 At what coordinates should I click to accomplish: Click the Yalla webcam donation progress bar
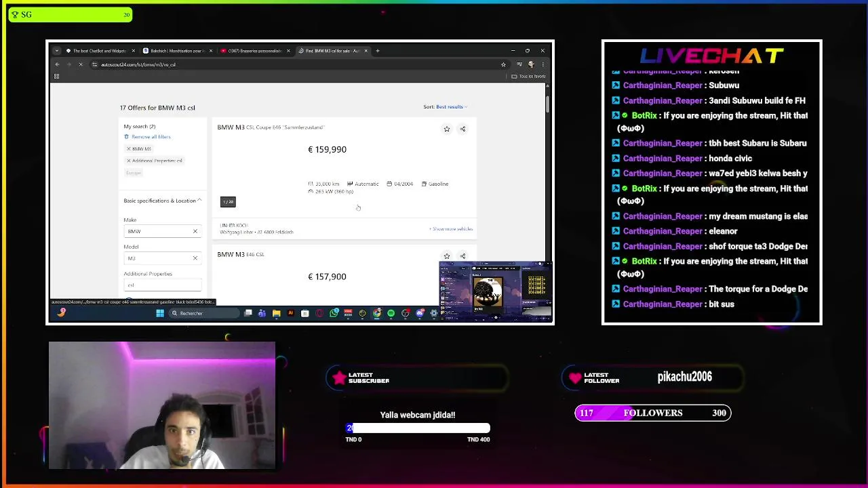418,428
